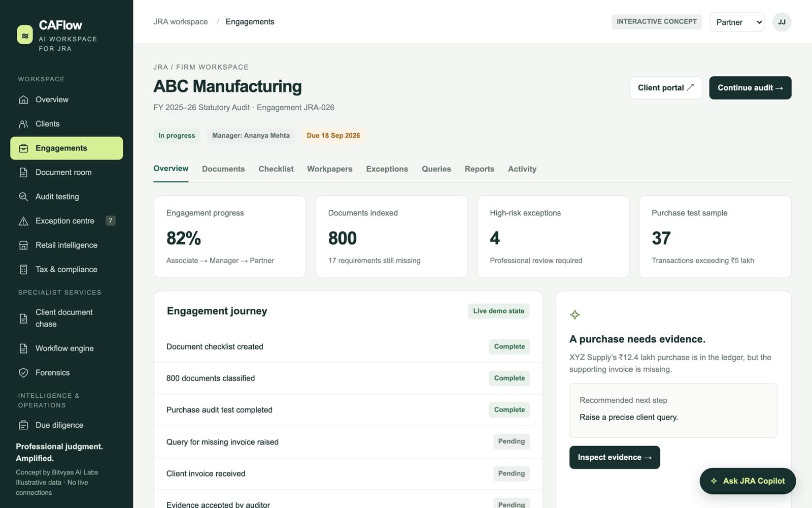
Task: Switch to the Documents tab
Action: click(x=223, y=169)
